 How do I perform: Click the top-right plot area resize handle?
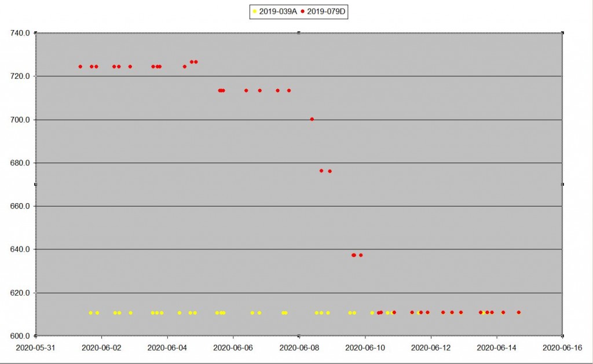pyautogui.click(x=562, y=33)
